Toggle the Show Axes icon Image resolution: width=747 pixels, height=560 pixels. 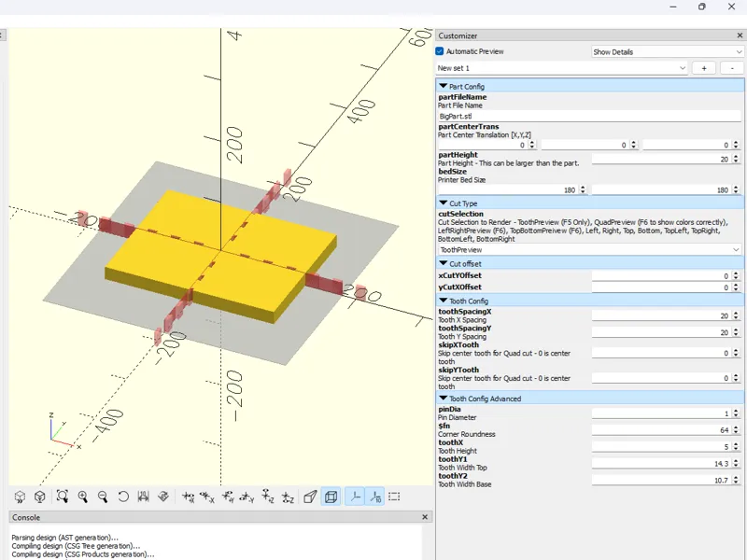click(355, 497)
